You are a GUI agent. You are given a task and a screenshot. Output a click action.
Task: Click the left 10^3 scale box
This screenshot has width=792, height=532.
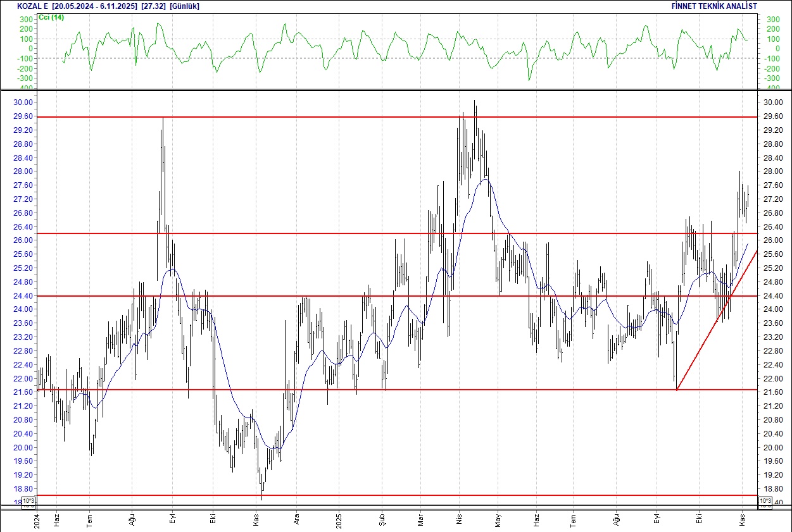click(x=29, y=503)
